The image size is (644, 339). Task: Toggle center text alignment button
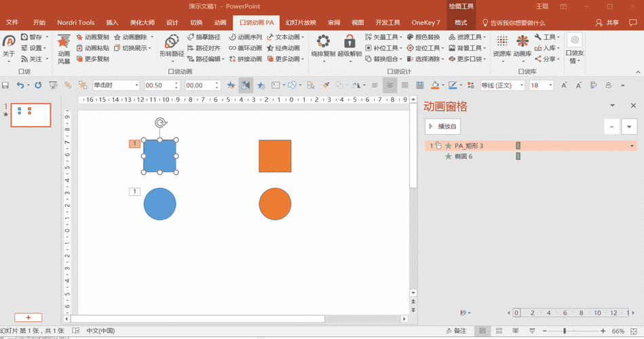(390, 85)
